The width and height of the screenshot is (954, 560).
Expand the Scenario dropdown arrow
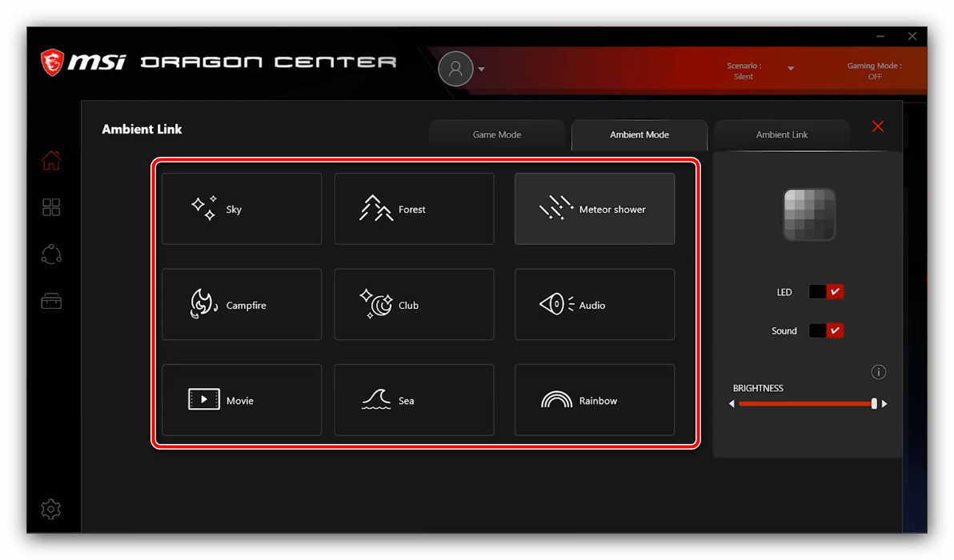(791, 69)
